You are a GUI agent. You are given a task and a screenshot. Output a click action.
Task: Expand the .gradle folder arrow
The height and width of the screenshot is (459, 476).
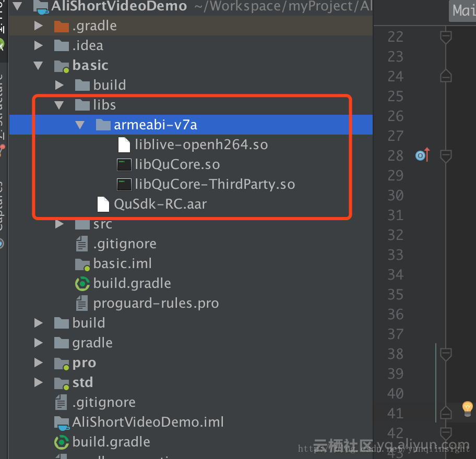click(39, 26)
